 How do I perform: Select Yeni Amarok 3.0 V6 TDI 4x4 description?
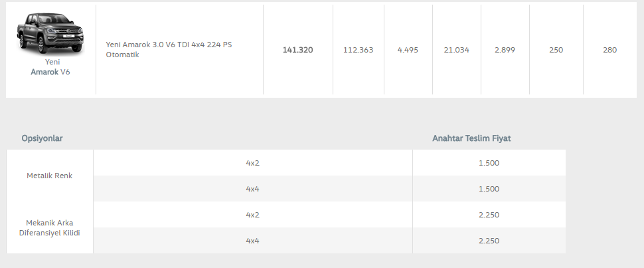click(x=169, y=50)
